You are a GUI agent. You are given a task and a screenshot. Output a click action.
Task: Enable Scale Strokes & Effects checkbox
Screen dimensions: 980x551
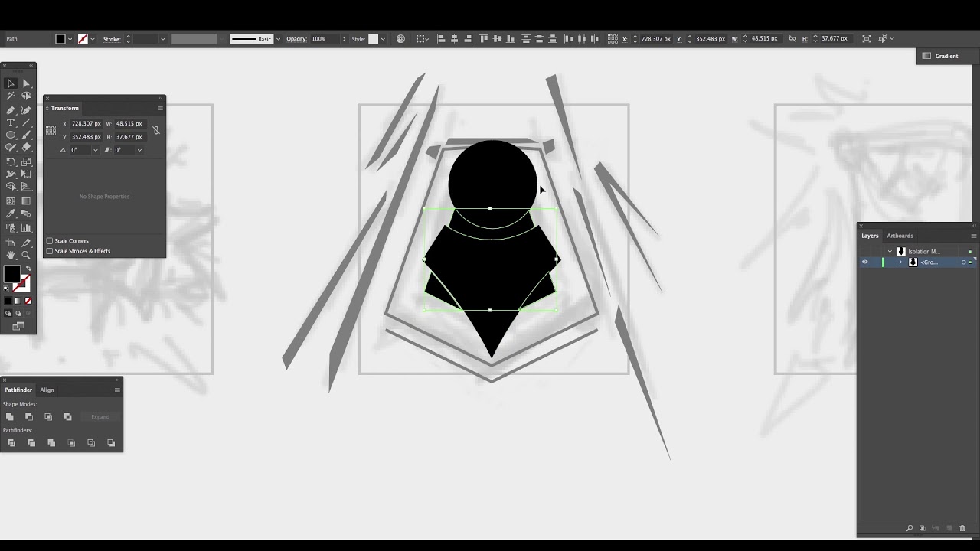click(x=50, y=251)
